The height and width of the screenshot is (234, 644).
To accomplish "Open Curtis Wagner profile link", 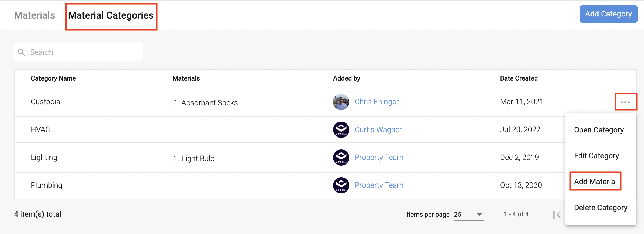I will (378, 130).
